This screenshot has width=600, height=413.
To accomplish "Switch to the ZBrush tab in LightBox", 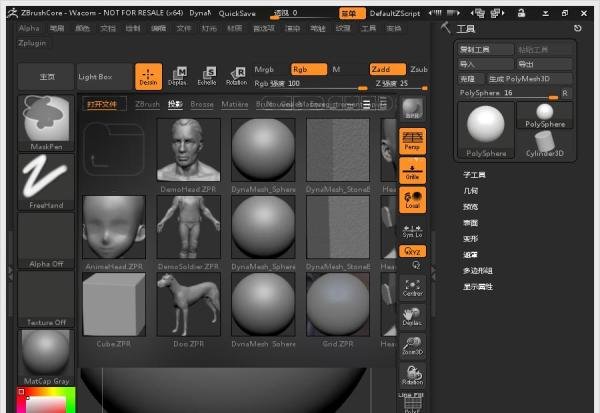I will [x=147, y=104].
